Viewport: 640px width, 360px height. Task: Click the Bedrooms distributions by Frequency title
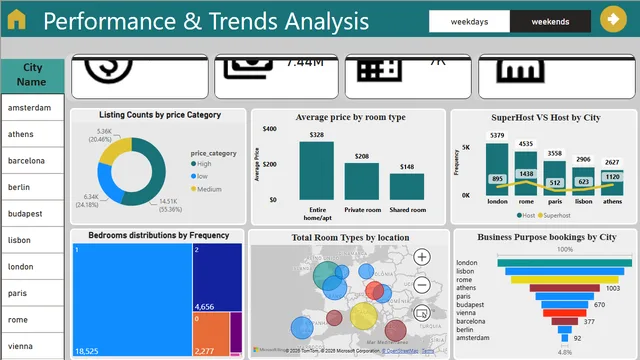(x=159, y=235)
